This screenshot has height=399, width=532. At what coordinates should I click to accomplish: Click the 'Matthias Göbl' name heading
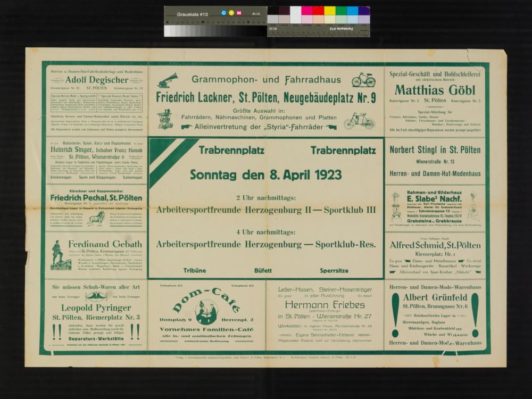(435, 89)
